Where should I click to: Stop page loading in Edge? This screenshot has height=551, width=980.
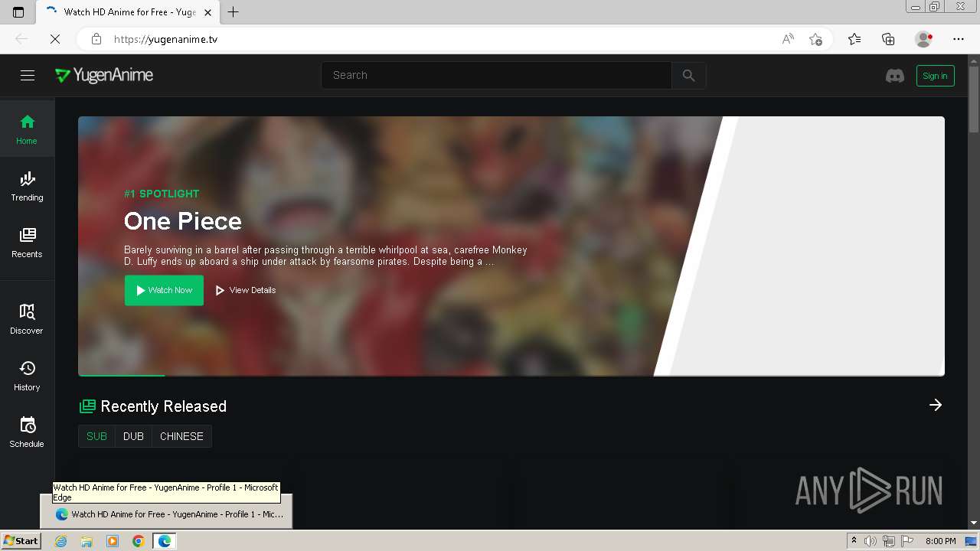click(55, 39)
